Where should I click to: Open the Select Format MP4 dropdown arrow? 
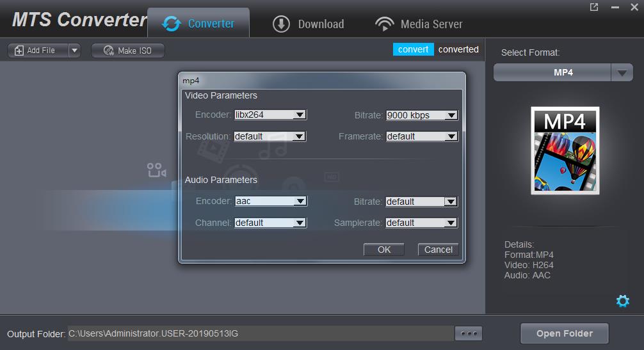(x=622, y=73)
